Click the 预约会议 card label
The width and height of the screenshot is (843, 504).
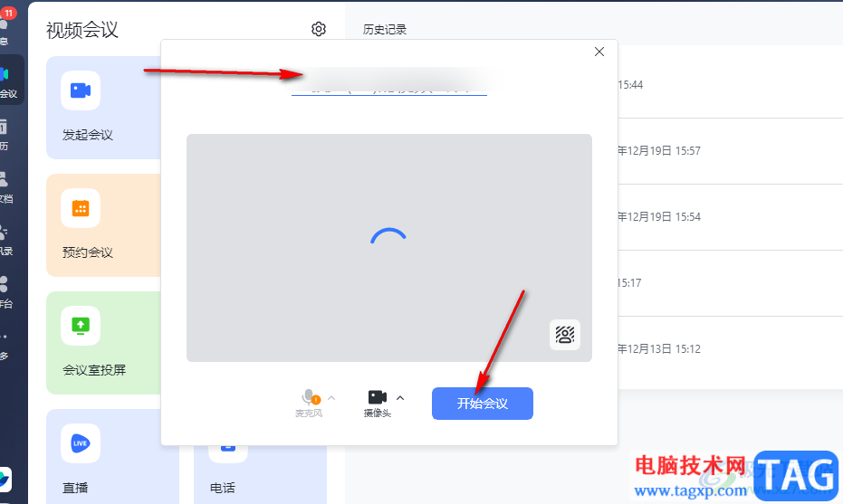coord(88,252)
